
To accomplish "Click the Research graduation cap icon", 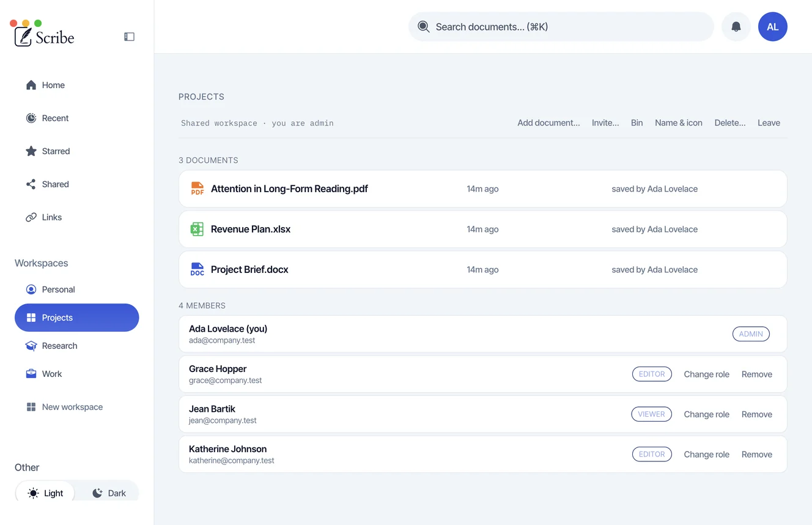I will (31, 346).
